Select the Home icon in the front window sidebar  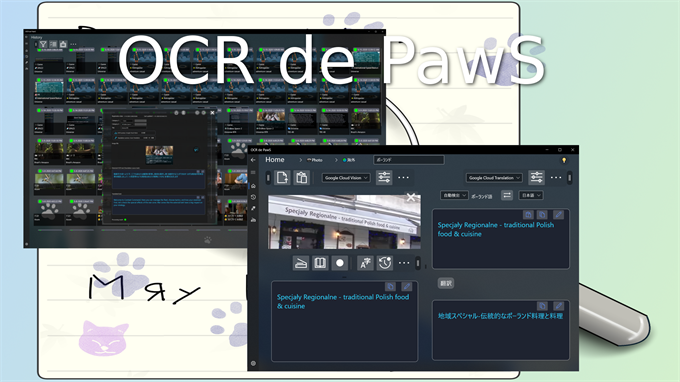[x=253, y=186]
